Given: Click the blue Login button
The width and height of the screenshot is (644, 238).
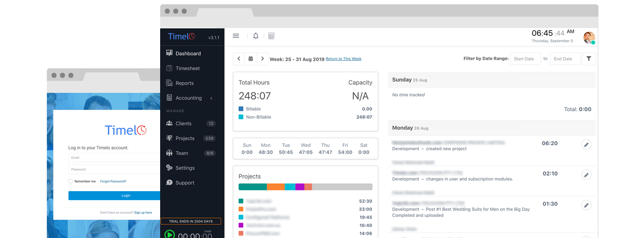Looking at the screenshot, I should pyautogui.click(x=114, y=195).
